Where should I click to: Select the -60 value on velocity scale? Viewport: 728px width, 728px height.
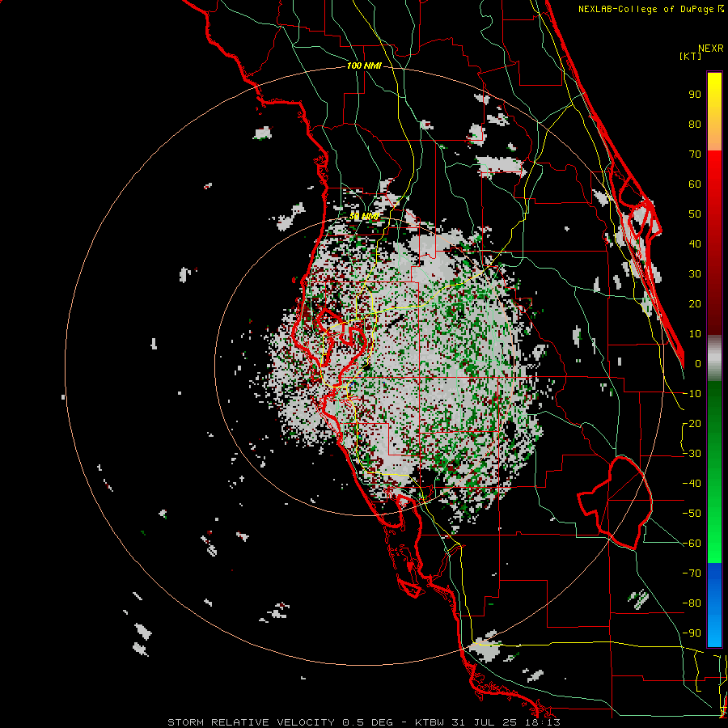[x=692, y=544]
